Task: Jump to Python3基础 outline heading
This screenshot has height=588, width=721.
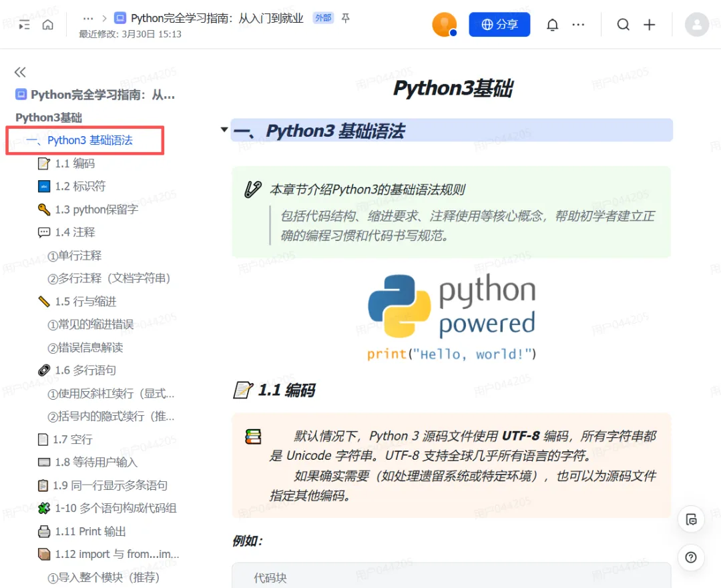Action: 49,117
